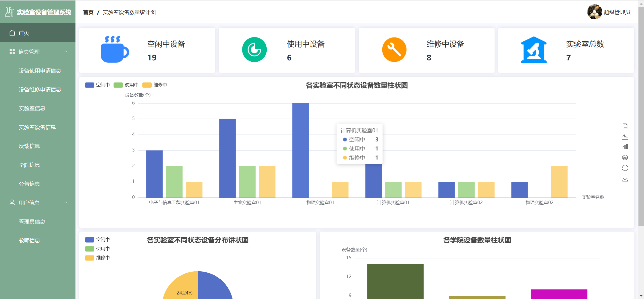Click the data view document icon
This screenshot has width=644, height=299.
coord(625,126)
